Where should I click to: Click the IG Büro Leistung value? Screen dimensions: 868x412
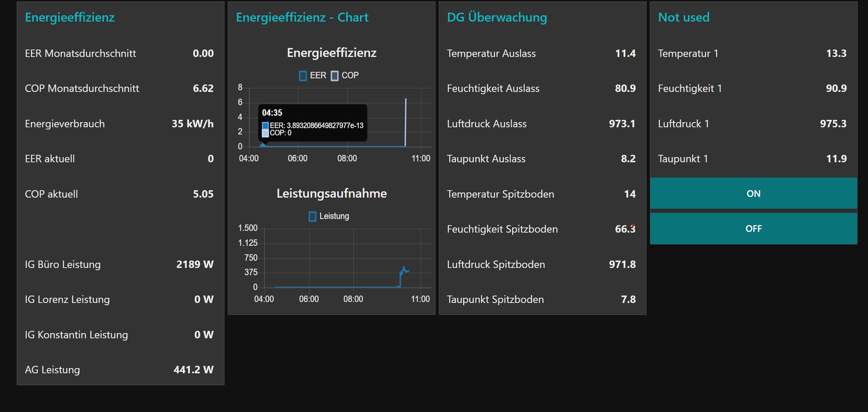pyautogui.click(x=195, y=264)
